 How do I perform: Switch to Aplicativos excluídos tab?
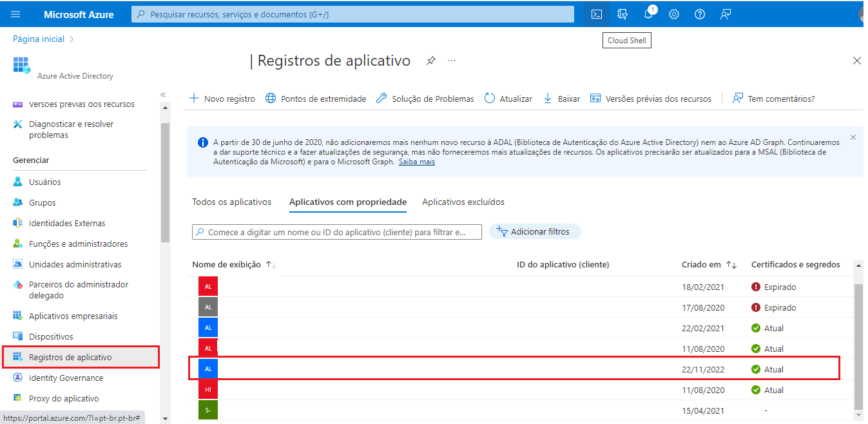click(463, 202)
